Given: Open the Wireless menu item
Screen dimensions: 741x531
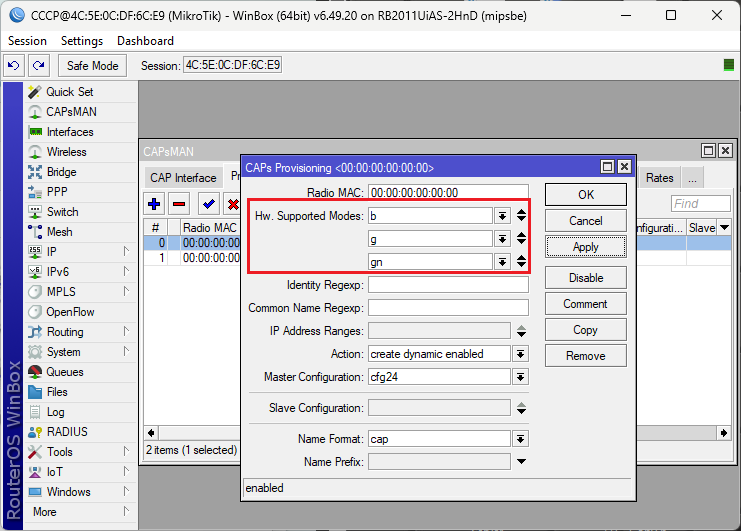Looking at the screenshot, I should (67, 152).
